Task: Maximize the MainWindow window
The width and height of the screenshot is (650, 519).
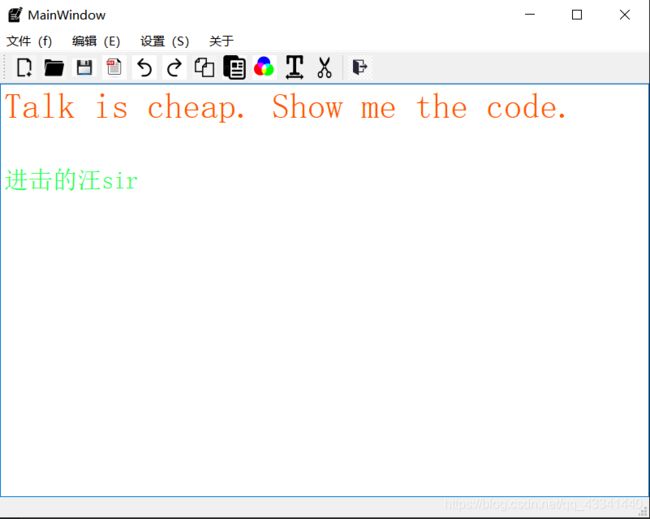Action: click(x=577, y=15)
